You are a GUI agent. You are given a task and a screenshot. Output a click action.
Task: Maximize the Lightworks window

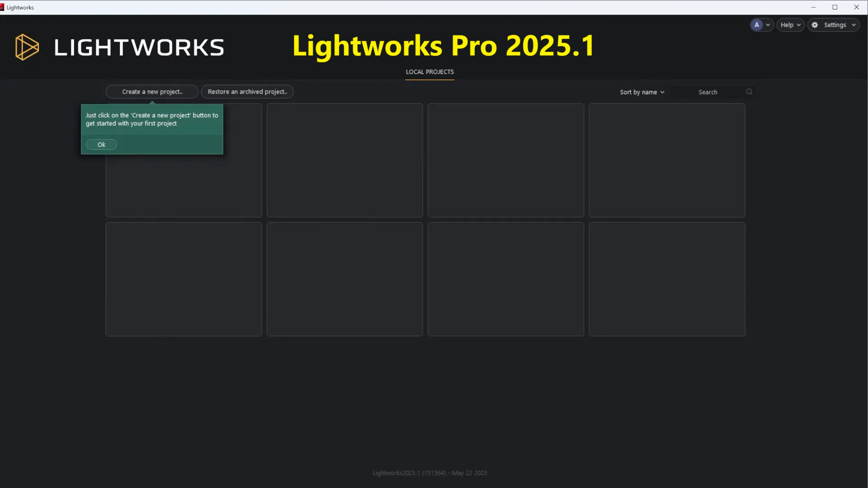tap(835, 7)
